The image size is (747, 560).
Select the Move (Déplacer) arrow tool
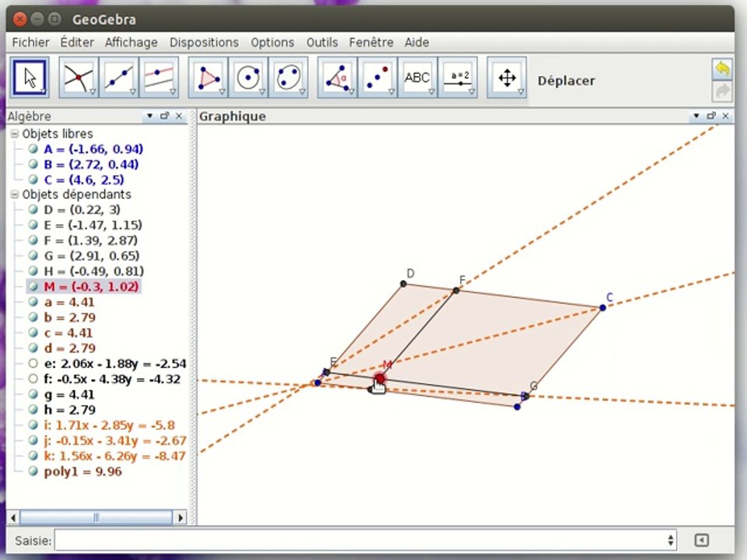pyautogui.click(x=30, y=78)
